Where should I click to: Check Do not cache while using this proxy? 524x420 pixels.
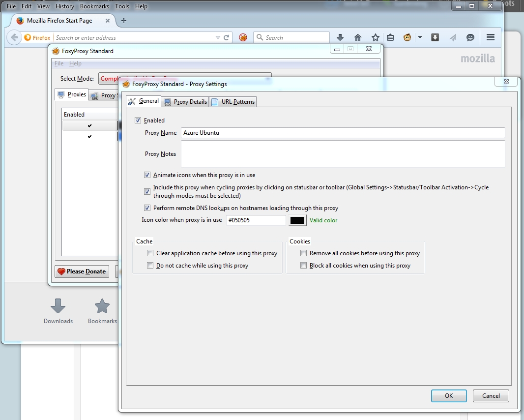pyautogui.click(x=150, y=265)
